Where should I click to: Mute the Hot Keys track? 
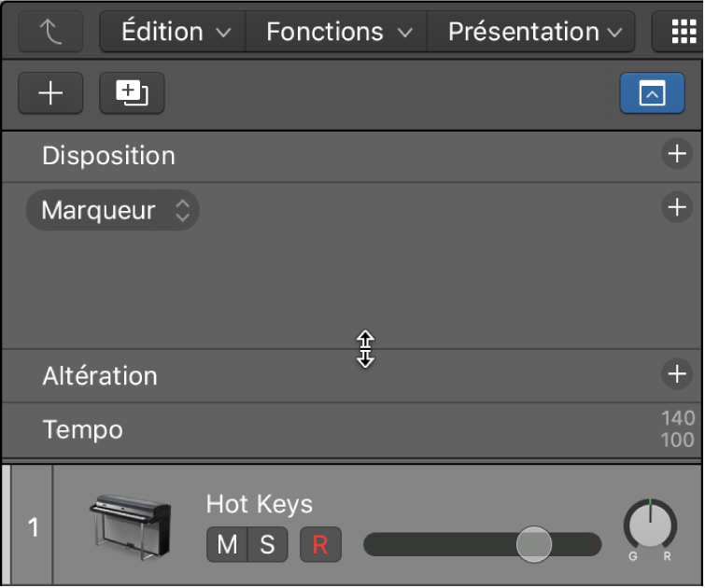click(x=227, y=545)
